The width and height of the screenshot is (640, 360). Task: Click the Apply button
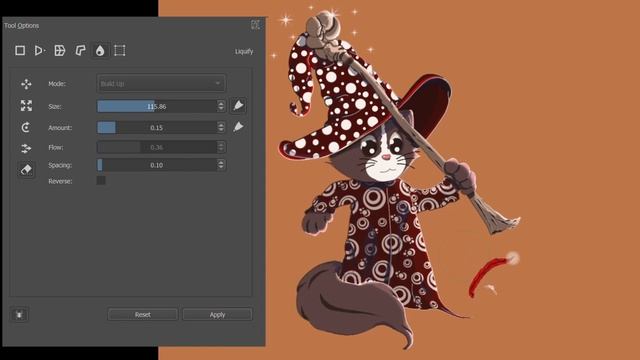click(x=217, y=315)
